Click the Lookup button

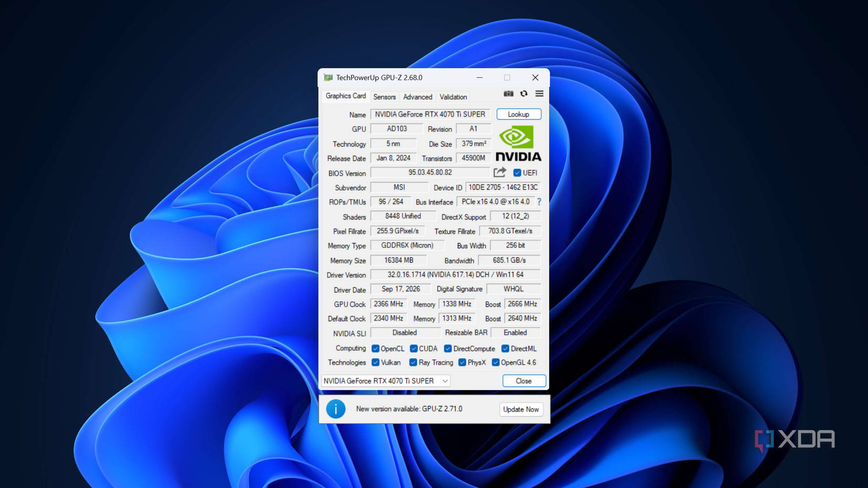coord(519,114)
